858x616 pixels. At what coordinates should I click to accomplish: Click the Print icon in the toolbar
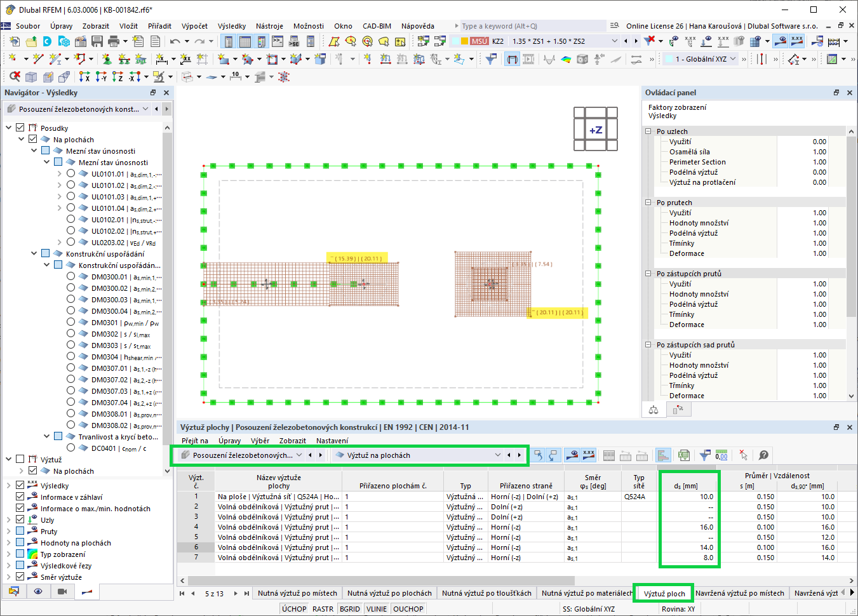click(114, 41)
